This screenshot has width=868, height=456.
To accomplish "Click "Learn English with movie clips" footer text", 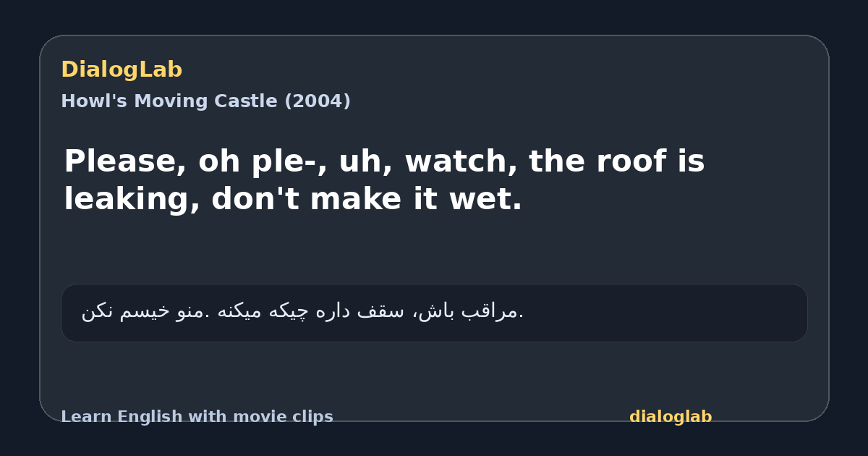I will point(197,417).
